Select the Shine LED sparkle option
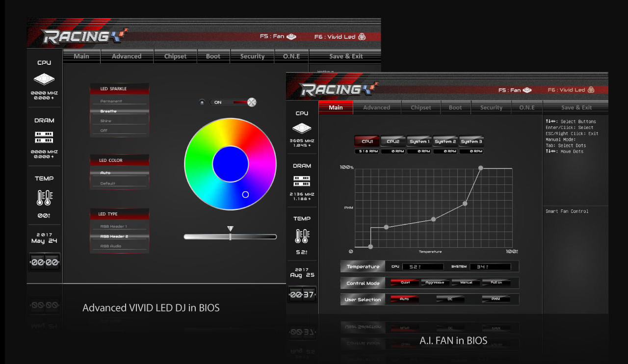 point(119,121)
